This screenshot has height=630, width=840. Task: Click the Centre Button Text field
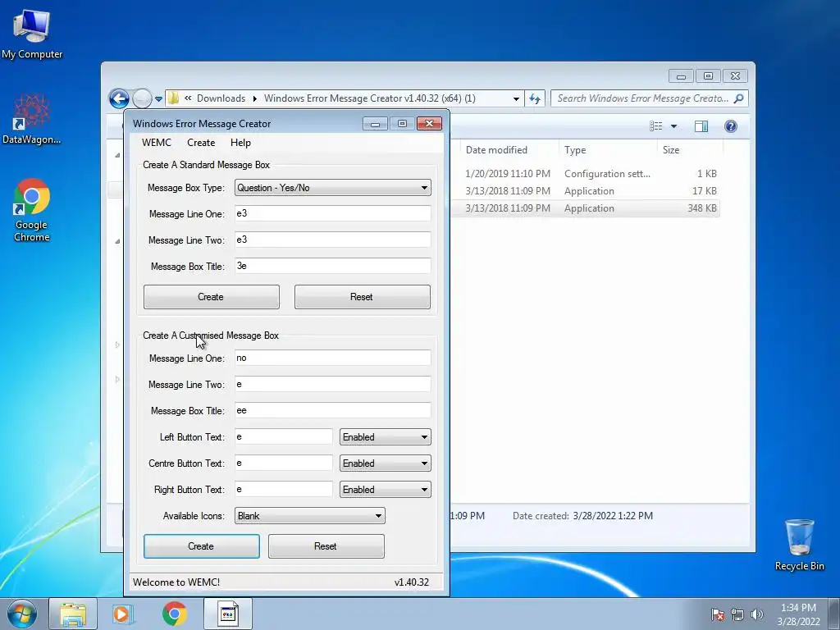283,463
